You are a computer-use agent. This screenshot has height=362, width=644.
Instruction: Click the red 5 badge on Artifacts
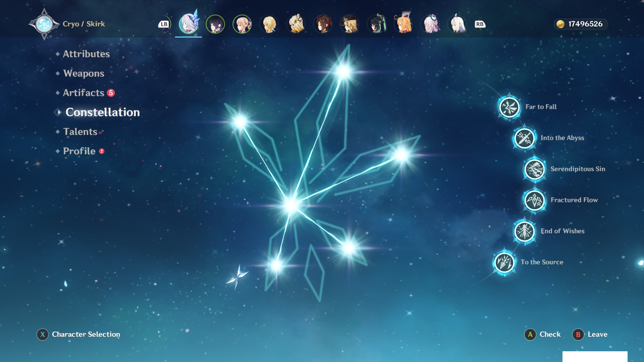111,93
